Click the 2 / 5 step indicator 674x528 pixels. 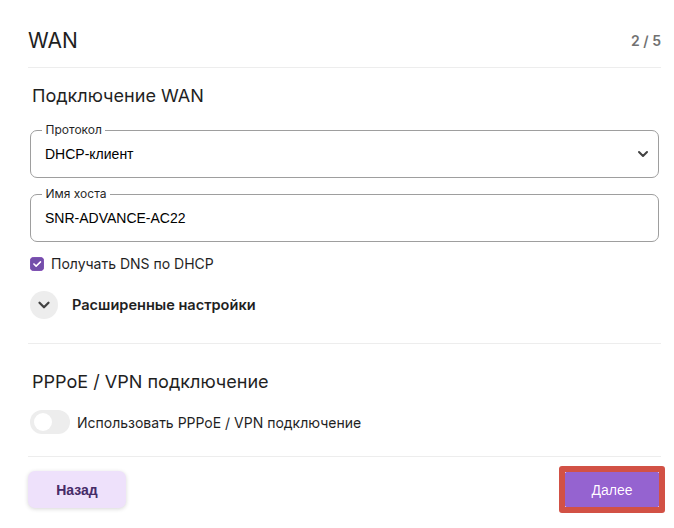(645, 41)
